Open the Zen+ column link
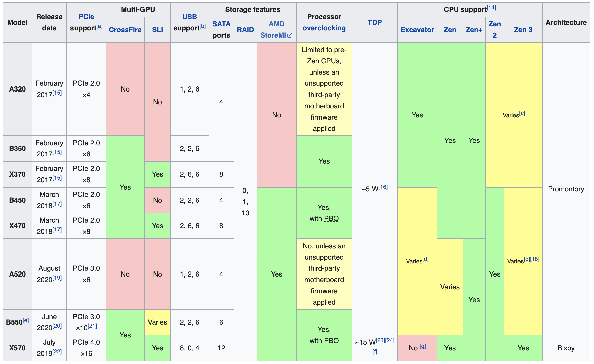Viewport: 594px width, 364px height. (474, 30)
